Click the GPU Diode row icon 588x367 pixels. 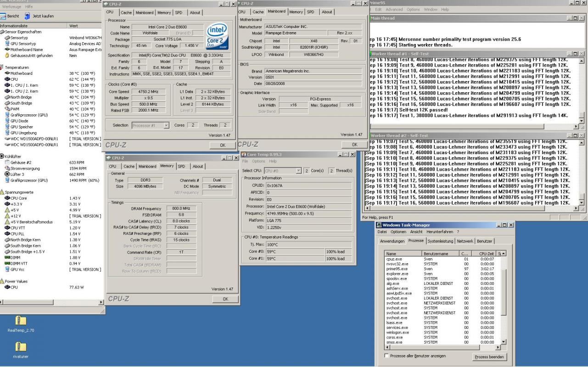coord(7,121)
